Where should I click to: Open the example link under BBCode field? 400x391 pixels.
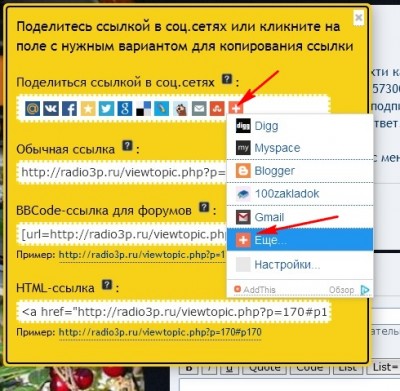point(142,255)
